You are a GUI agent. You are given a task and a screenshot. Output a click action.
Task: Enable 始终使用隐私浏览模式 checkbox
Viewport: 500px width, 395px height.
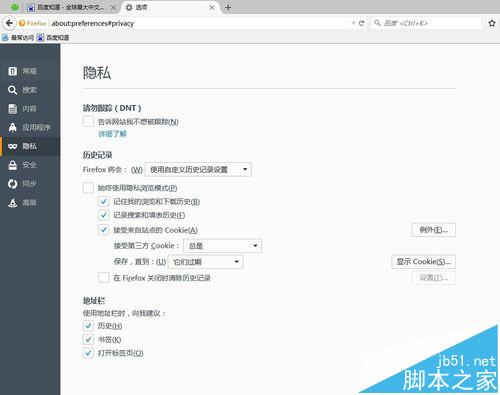[88, 188]
